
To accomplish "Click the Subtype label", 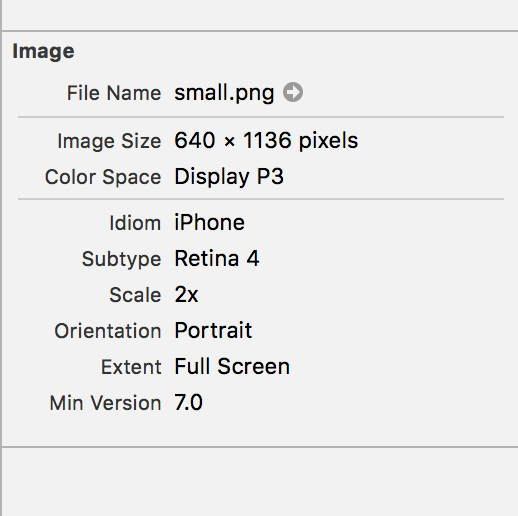I will [x=121, y=259].
